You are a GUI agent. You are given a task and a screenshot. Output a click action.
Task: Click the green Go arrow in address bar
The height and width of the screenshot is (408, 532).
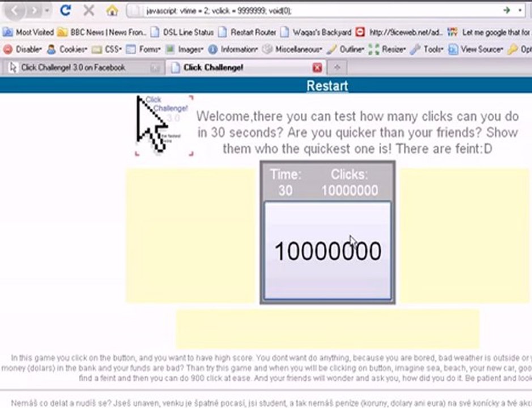(507, 11)
